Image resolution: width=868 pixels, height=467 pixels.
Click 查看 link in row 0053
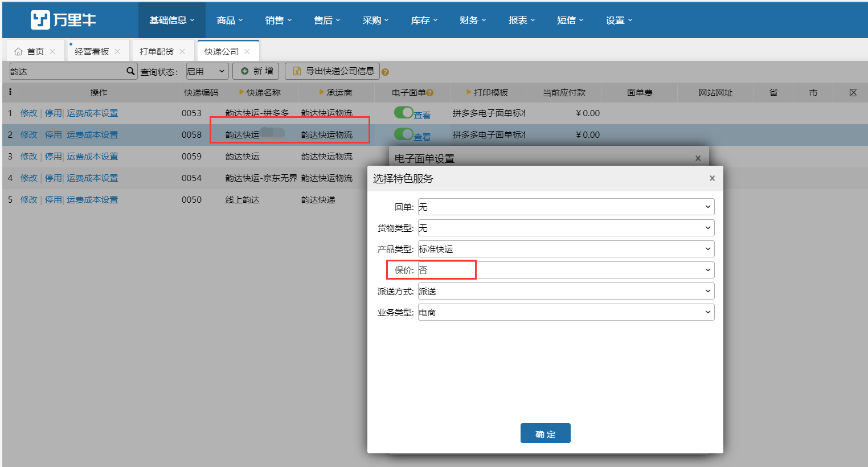point(422,115)
